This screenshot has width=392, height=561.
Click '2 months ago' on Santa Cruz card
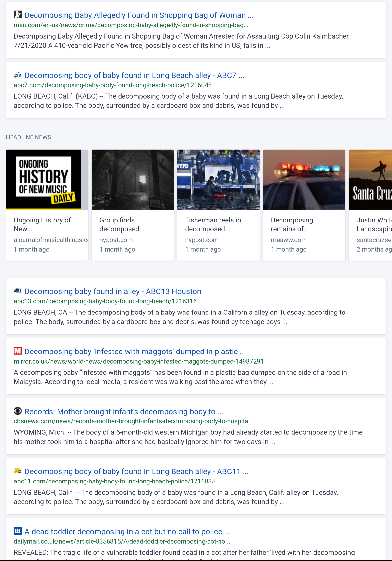374,249
